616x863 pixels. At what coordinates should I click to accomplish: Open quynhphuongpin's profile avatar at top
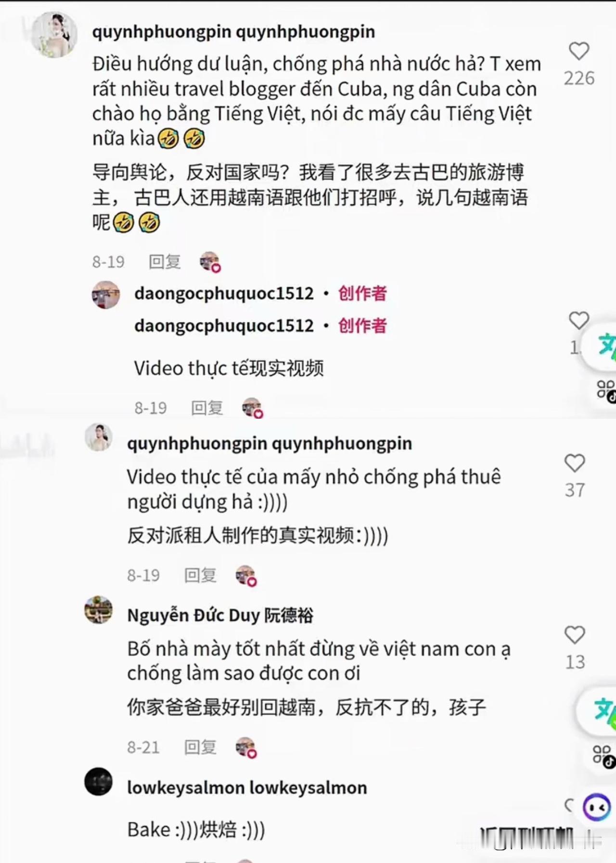pyautogui.click(x=54, y=35)
